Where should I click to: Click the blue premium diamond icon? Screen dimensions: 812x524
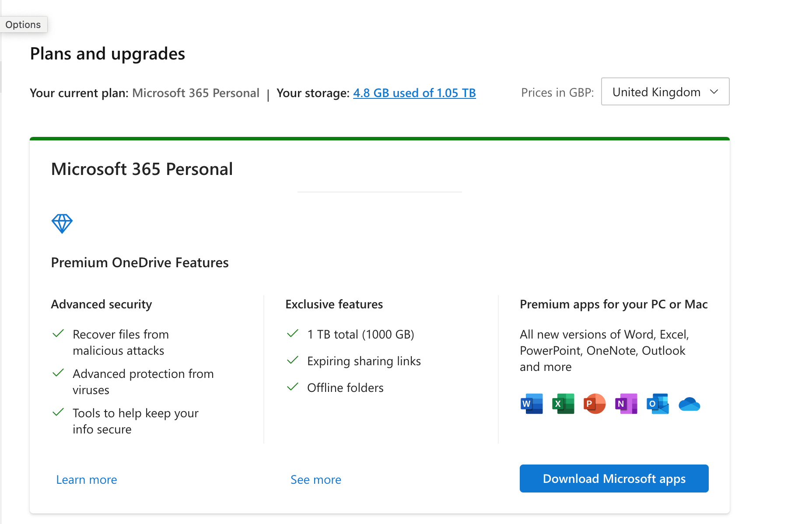tap(62, 224)
